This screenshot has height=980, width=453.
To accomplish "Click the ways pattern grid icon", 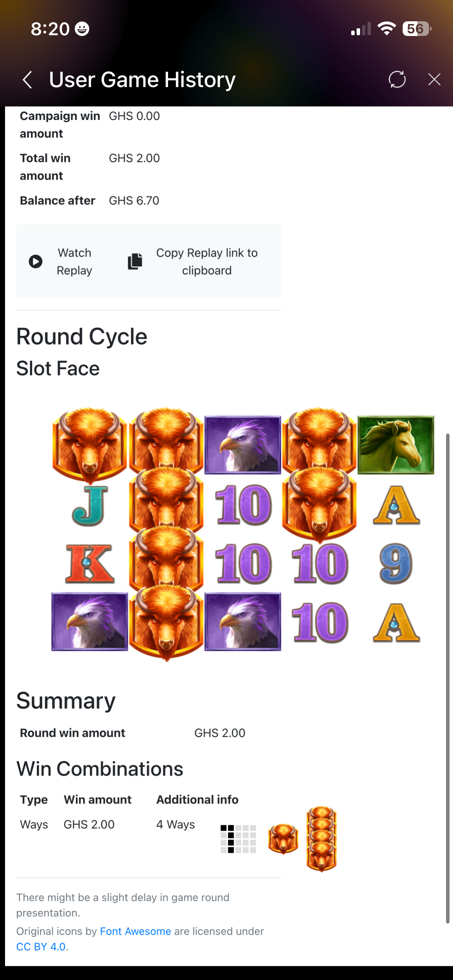I will (x=238, y=839).
